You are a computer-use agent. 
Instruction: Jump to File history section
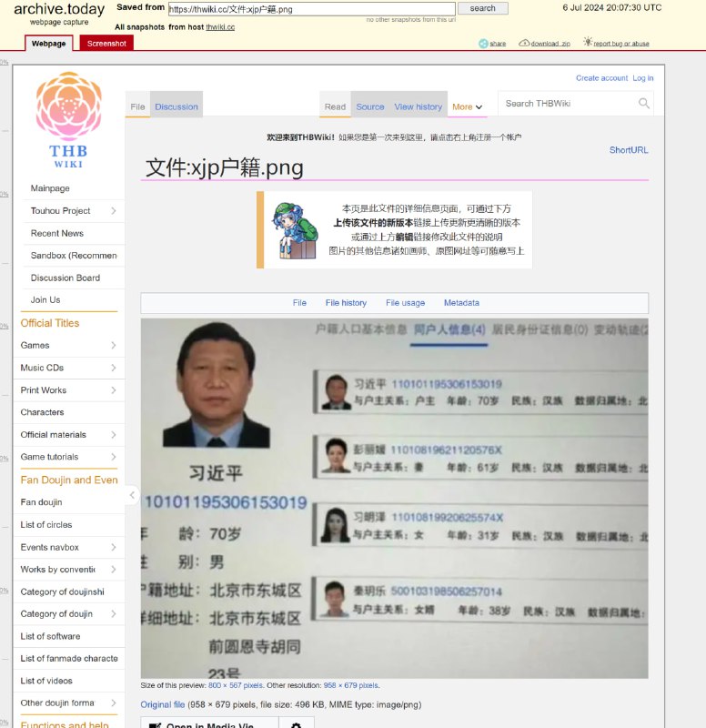(346, 303)
